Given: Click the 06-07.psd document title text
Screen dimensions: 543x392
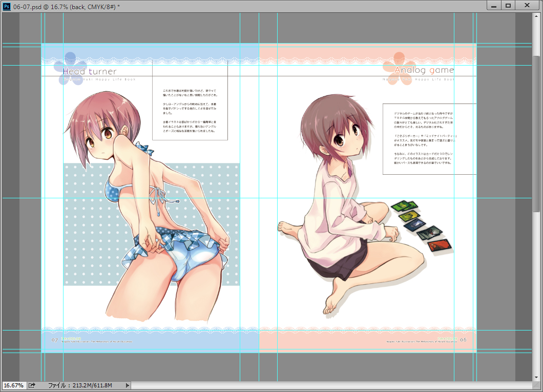Looking at the screenshot, I should (67, 7).
